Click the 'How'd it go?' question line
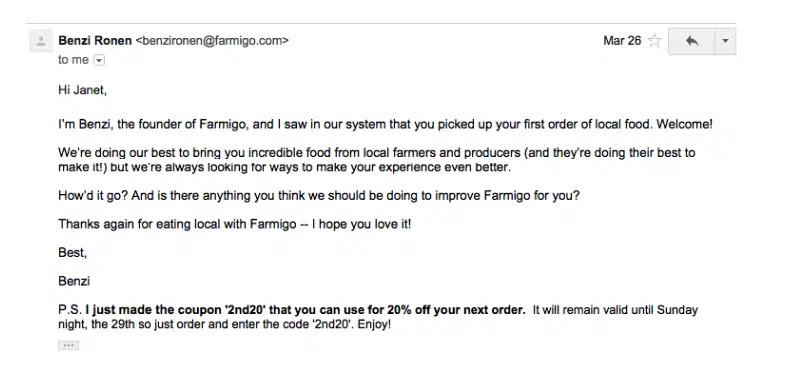 tap(319, 196)
